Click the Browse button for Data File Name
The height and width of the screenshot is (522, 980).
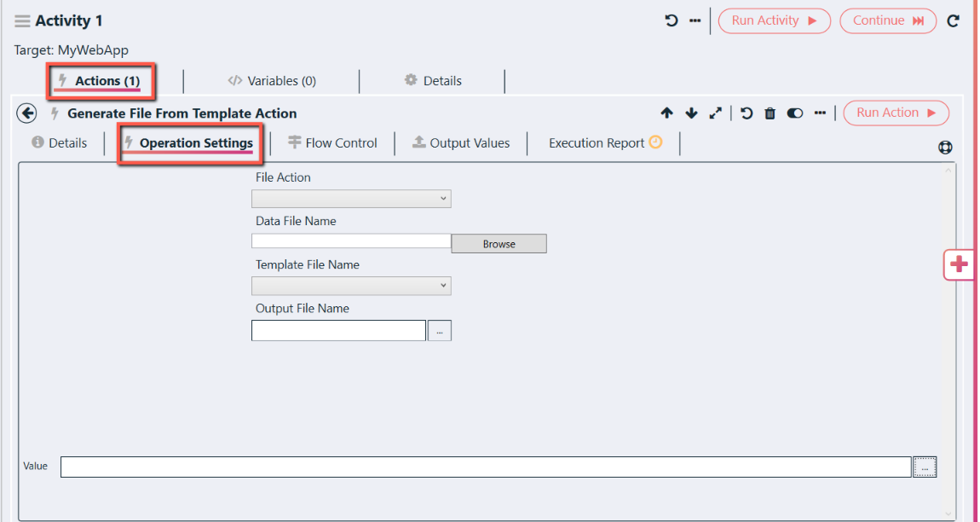499,243
